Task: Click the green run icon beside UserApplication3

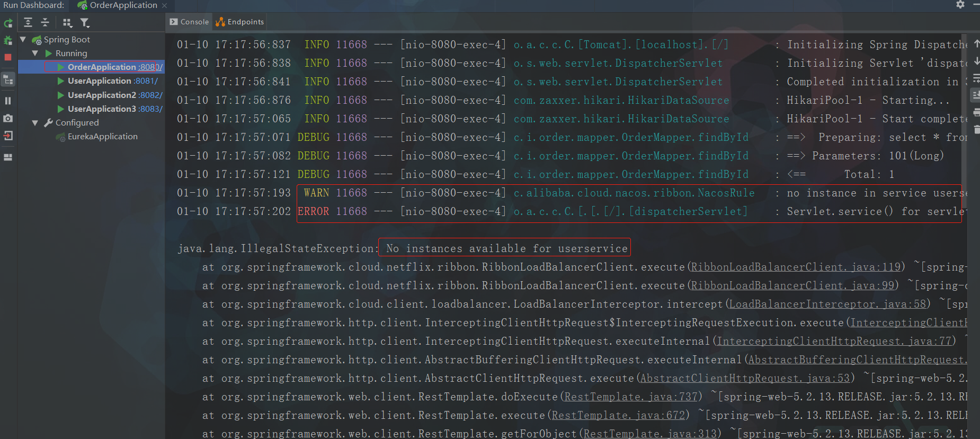Action: [61, 109]
